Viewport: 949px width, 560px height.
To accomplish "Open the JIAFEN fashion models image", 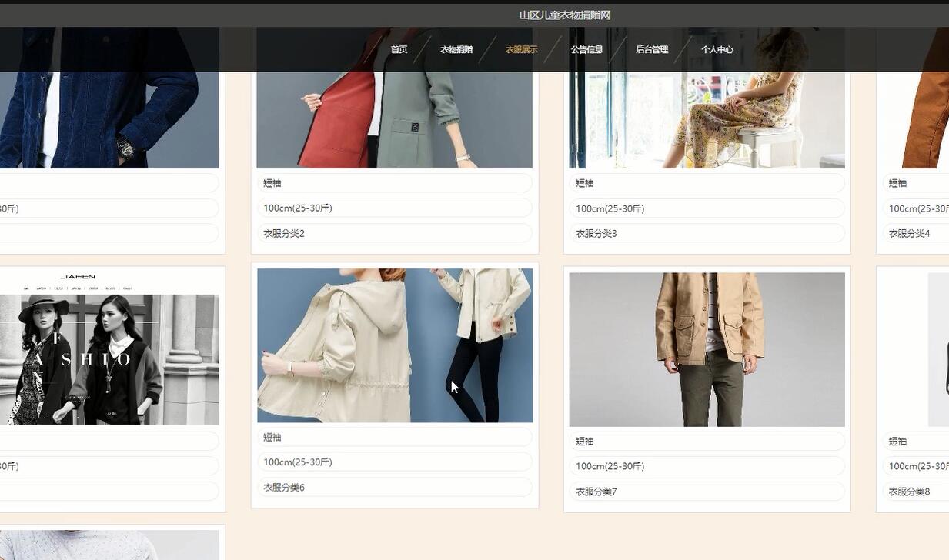I will coord(109,347).
